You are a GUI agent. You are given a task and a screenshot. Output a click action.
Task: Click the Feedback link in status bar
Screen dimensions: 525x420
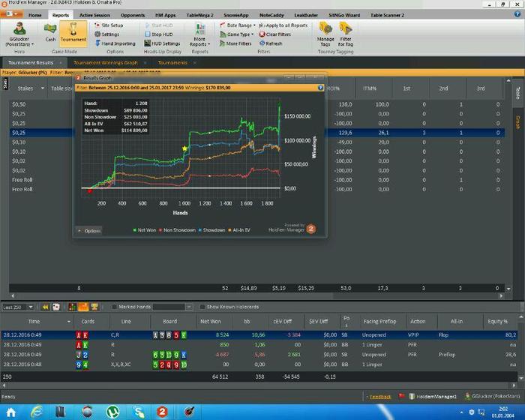pos(380,397)
